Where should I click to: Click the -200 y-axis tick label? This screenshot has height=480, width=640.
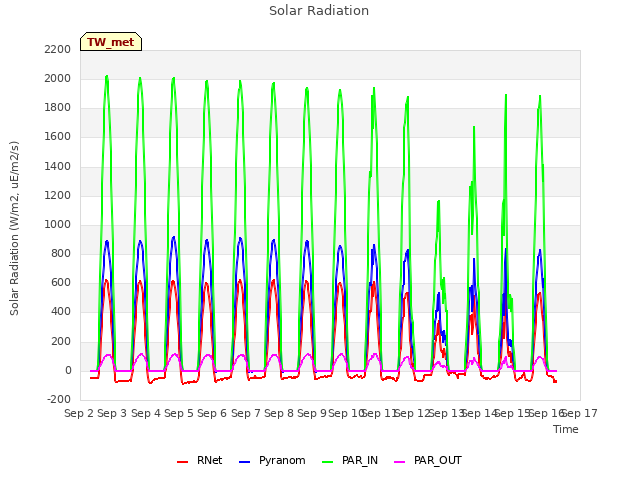(59, 400)
